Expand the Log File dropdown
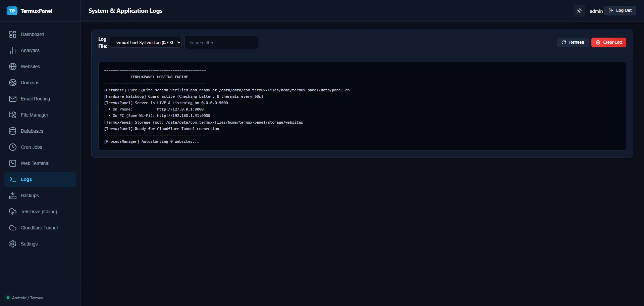This screenshot has height=306, width=644. (146, 42)
